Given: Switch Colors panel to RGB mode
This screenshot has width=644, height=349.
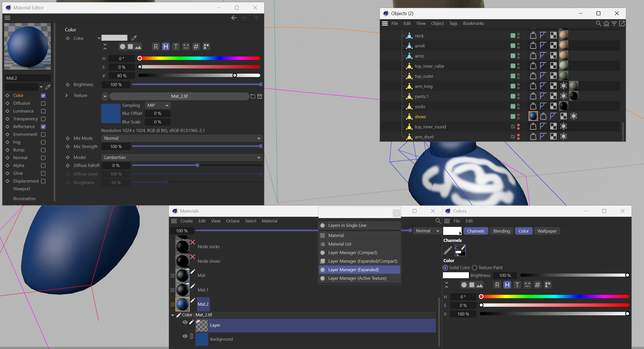Looking at the screenshot, I should coord(497,285).
